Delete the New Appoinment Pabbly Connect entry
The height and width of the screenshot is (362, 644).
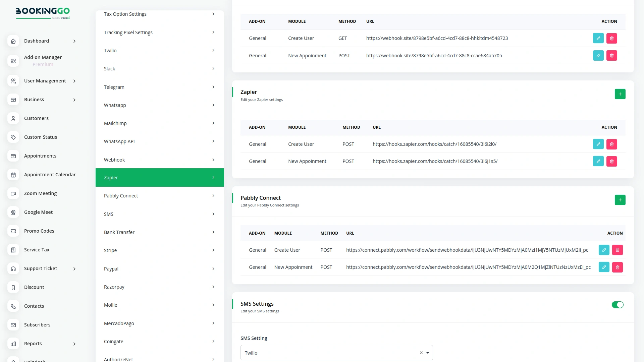[x=618, y=267]
